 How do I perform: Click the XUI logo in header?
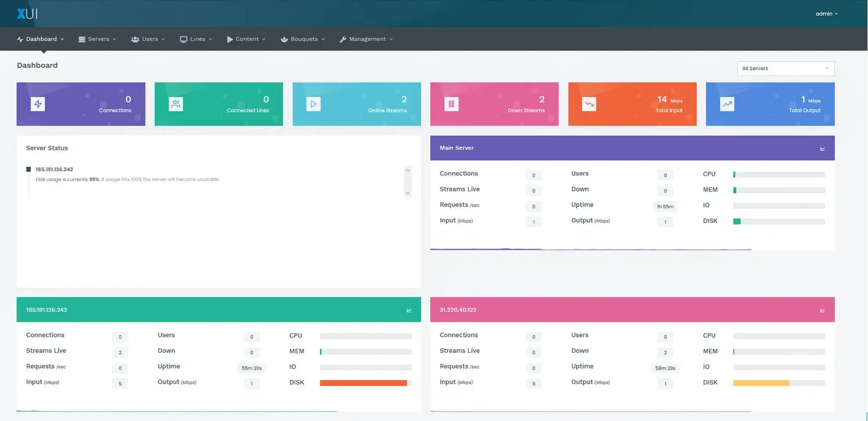[x=27, y=14]
